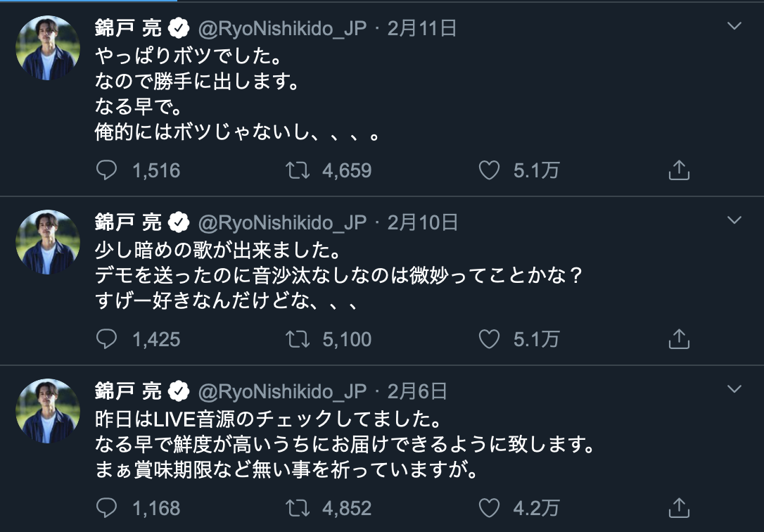Viewport: 764px width, 532px height.
Task: Share the February 11 tweet
Action: tap(678, 170)
